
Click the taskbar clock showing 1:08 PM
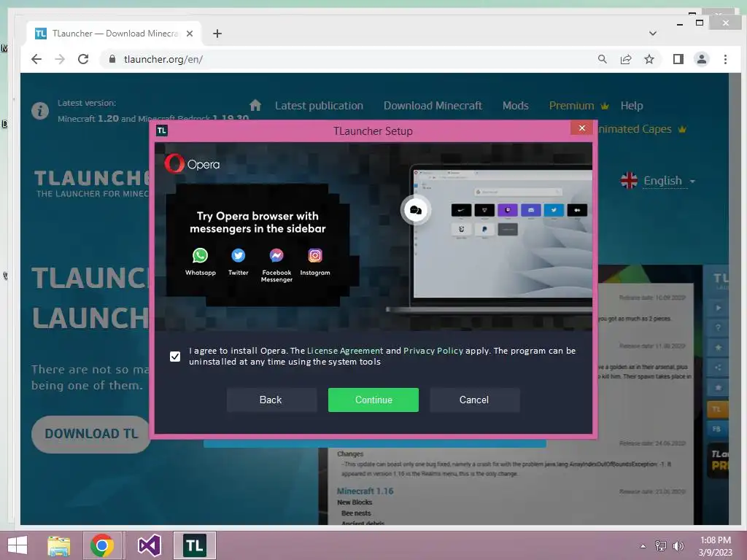click(x=715, y=546)
